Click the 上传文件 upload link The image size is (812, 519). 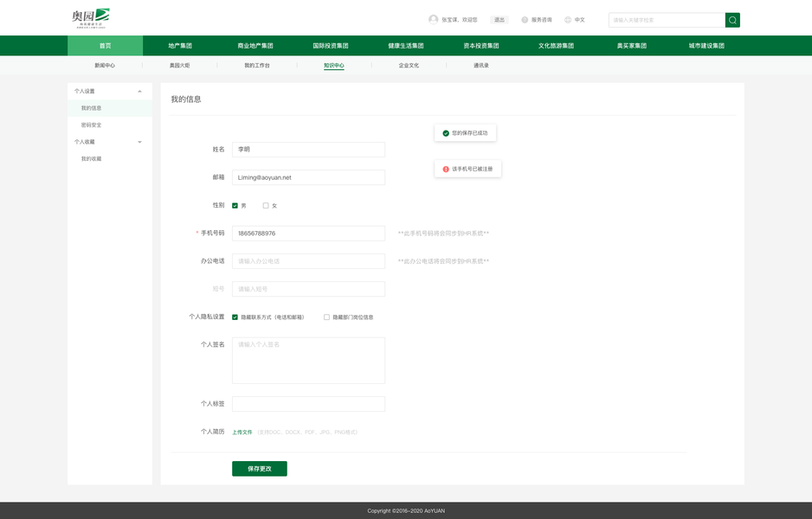coord(242,432)
